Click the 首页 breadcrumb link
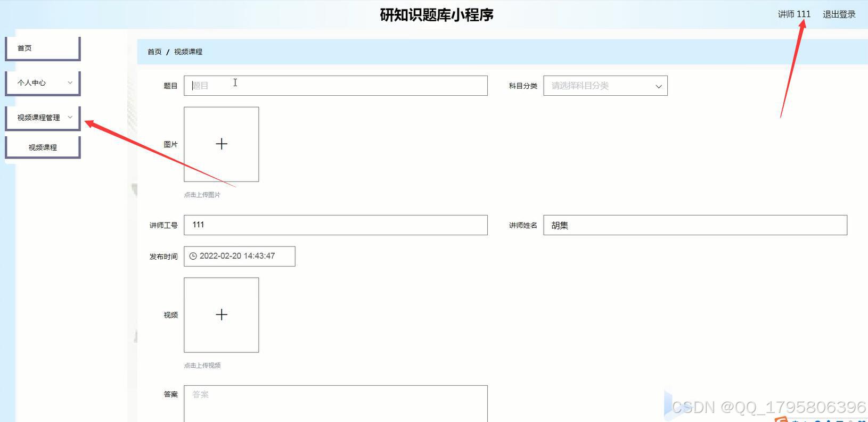 [154, 52]
